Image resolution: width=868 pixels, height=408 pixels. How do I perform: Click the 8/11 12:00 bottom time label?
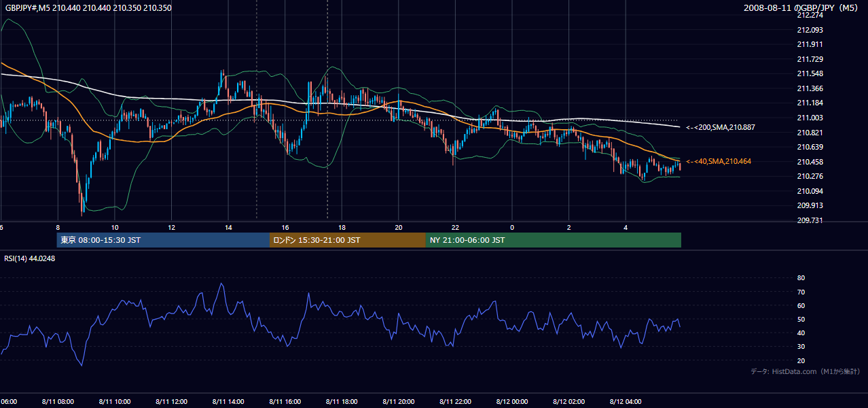(171, 401)
